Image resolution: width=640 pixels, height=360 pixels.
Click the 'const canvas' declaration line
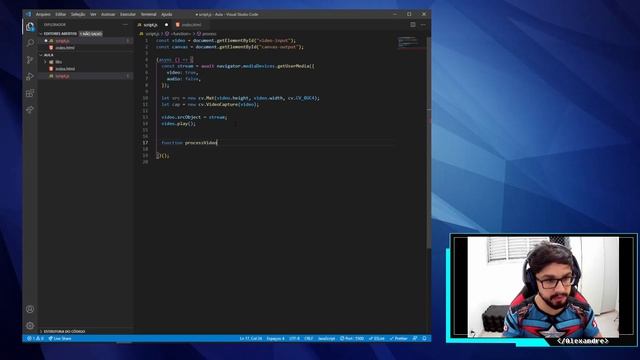coord(230,47)
